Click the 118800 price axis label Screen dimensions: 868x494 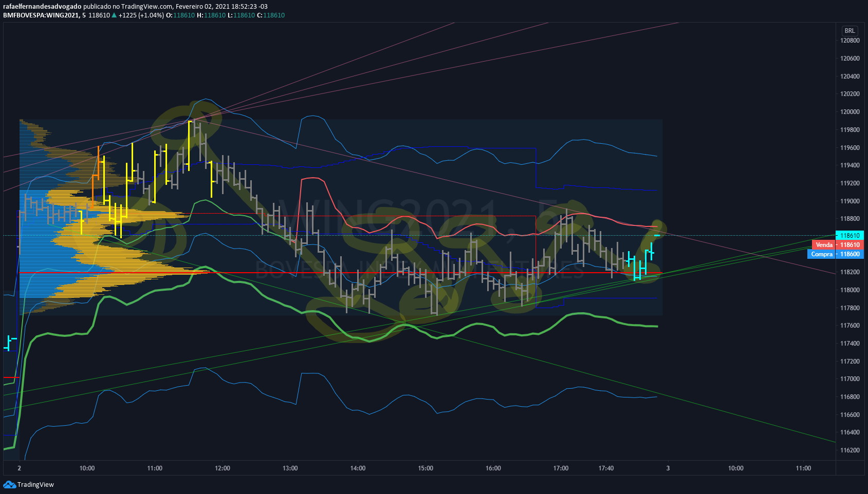(x=850, y=219)
